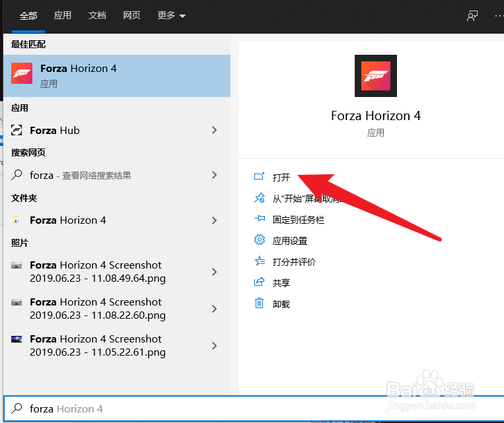Select the Forza Hub result text
Image resolution: width=504 pixels, height=423 pixels.
tap(55, 131)
